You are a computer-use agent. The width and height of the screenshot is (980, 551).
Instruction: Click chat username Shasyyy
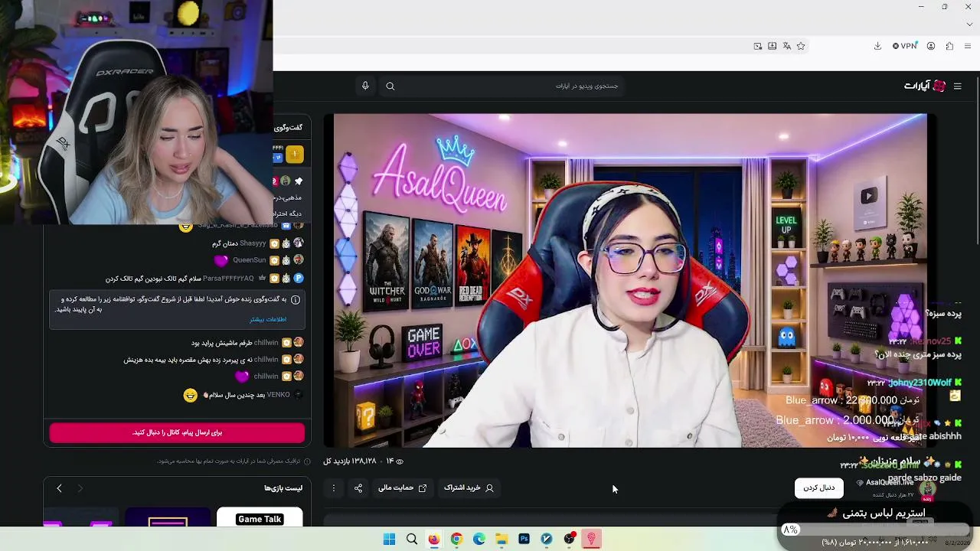253,243
